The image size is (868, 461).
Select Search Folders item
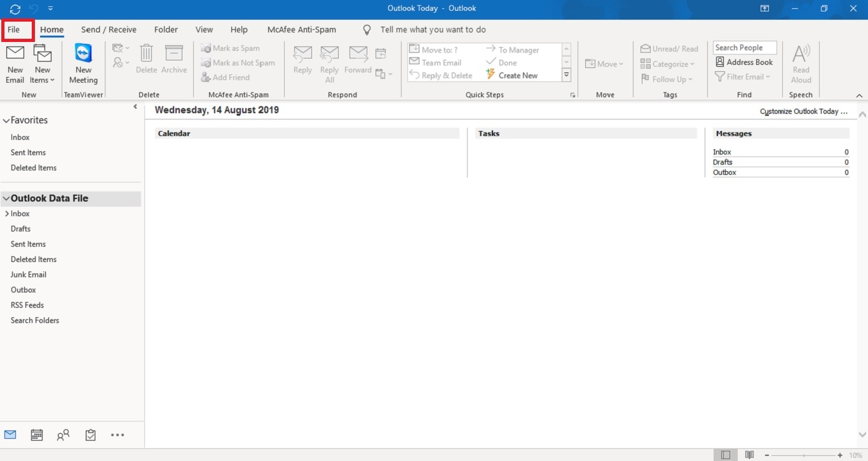point(35,320)
